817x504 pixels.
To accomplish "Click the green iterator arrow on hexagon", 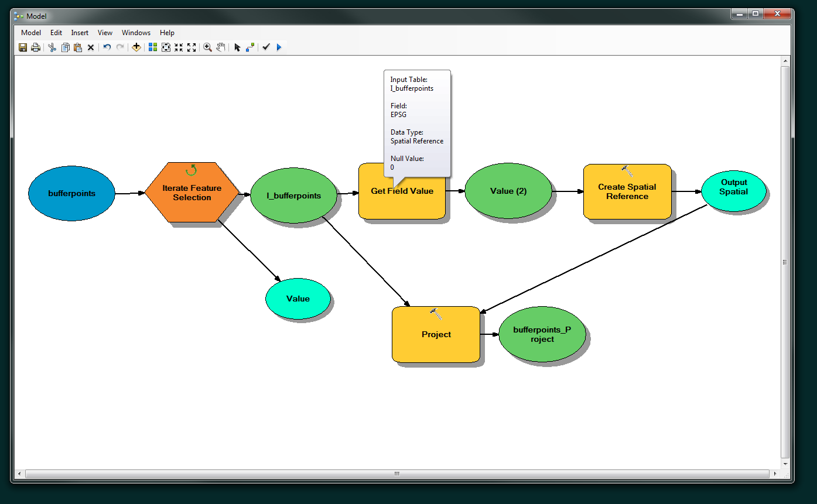I will (x=191, y=170).
